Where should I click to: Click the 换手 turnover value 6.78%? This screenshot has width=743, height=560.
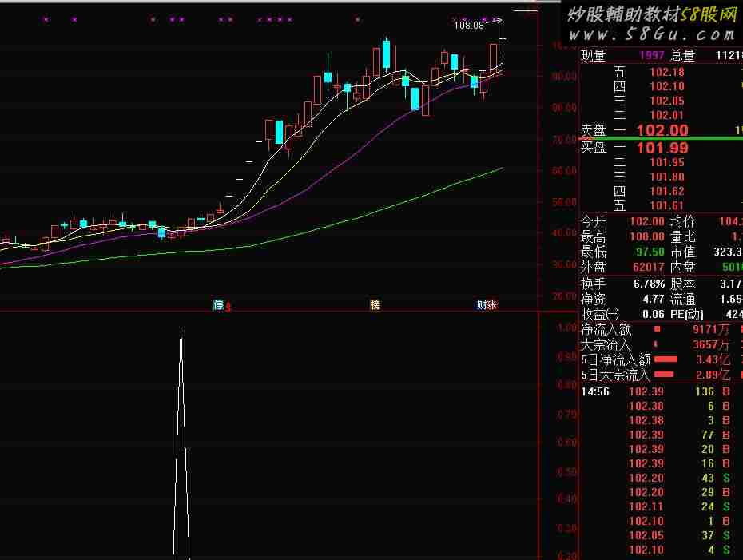click(650, 284)
